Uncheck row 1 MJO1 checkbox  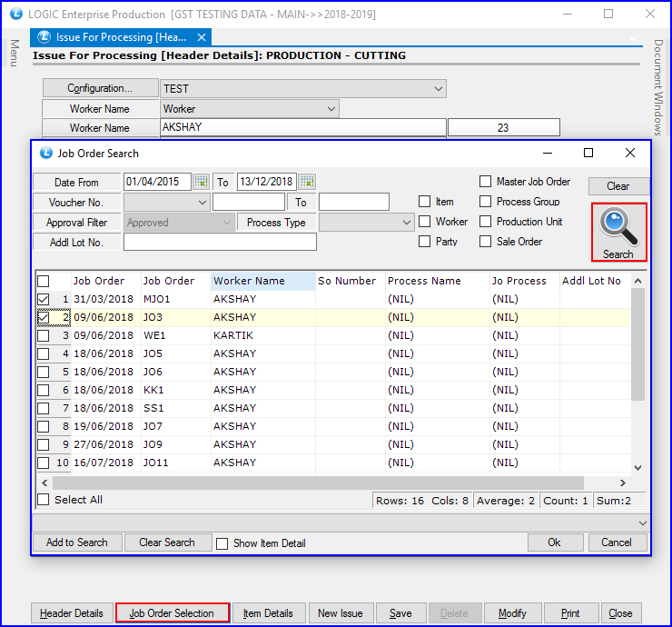tap(43, 299)
